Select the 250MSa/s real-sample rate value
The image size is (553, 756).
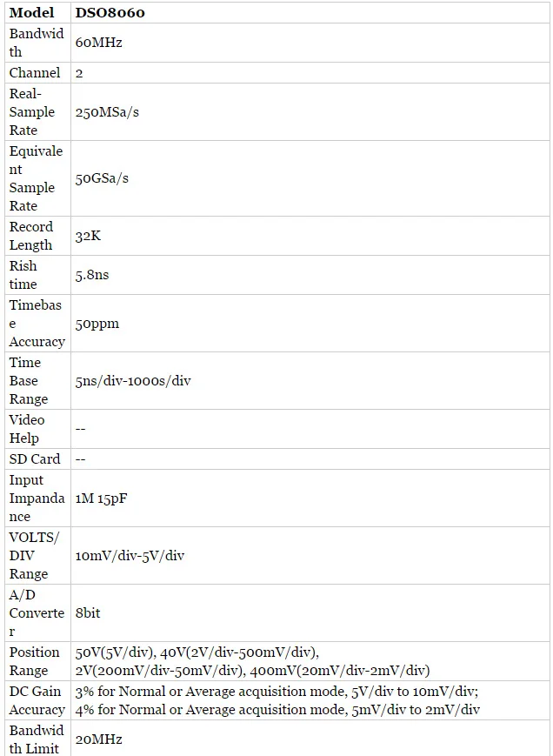coord(107,112)
